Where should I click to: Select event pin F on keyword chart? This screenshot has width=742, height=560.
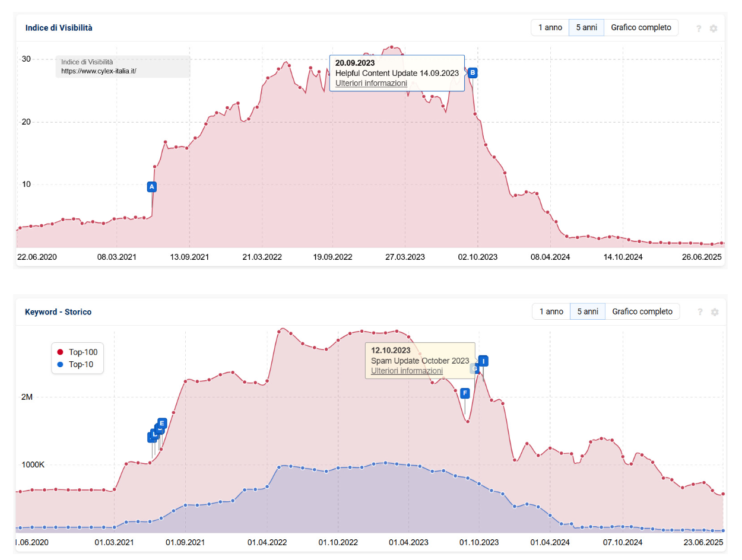point(465,393)
